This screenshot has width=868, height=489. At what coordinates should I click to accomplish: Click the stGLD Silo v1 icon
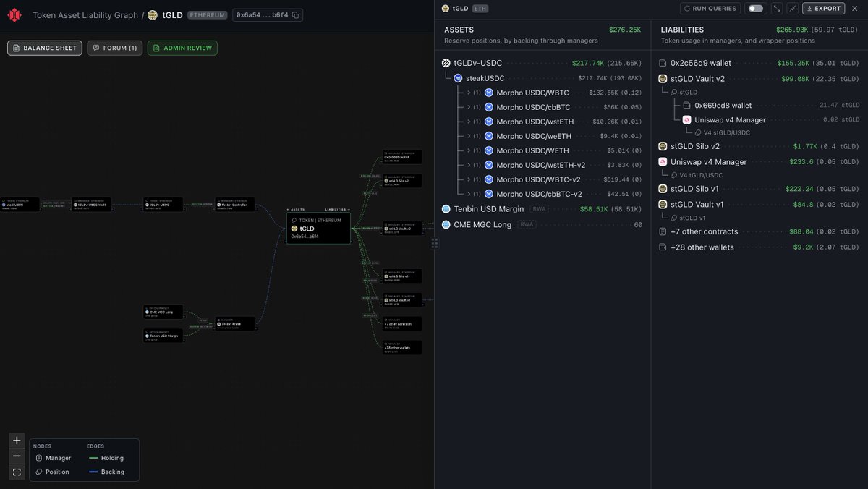click(663, 189)
